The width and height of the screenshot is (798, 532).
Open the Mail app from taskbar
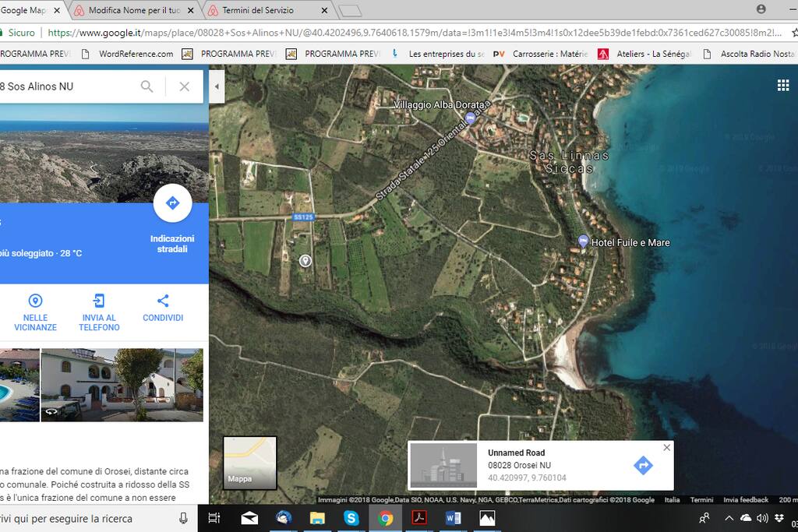[x=249, y=518]
